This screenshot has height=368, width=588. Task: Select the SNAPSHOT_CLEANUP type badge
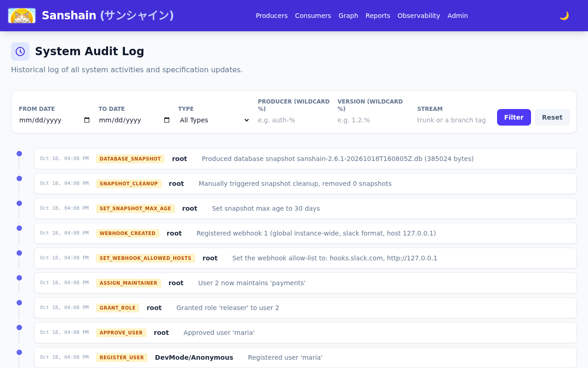(x=129, y=184)
